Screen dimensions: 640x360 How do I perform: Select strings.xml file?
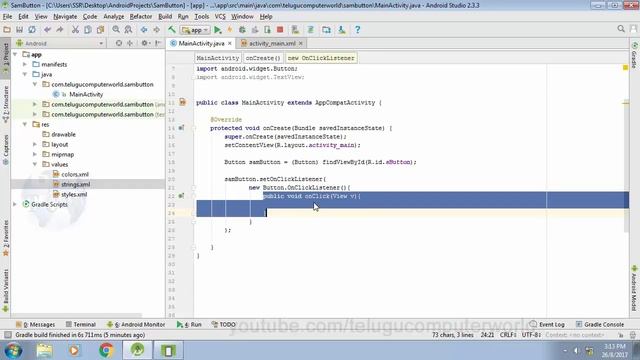[76, 184]
